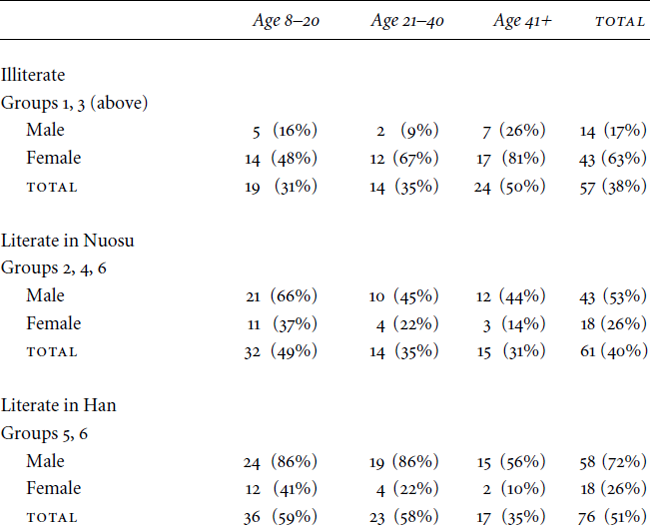Click Nuosu Male Age 8–20 value 21 (66%)
Screen dimensions: 650x525
tap(281, 296)
